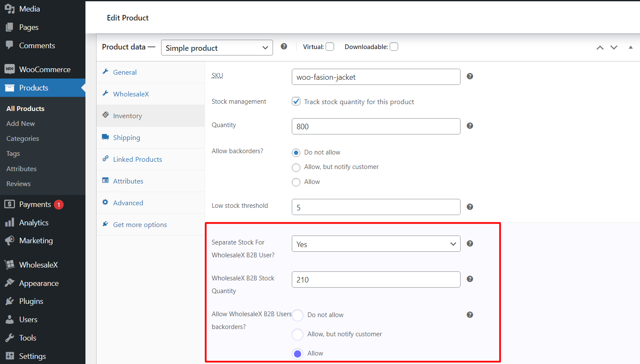Click the WooCommerce logo icon
Viewport: 640px width, 364px height.
click(x=9, y=69)
